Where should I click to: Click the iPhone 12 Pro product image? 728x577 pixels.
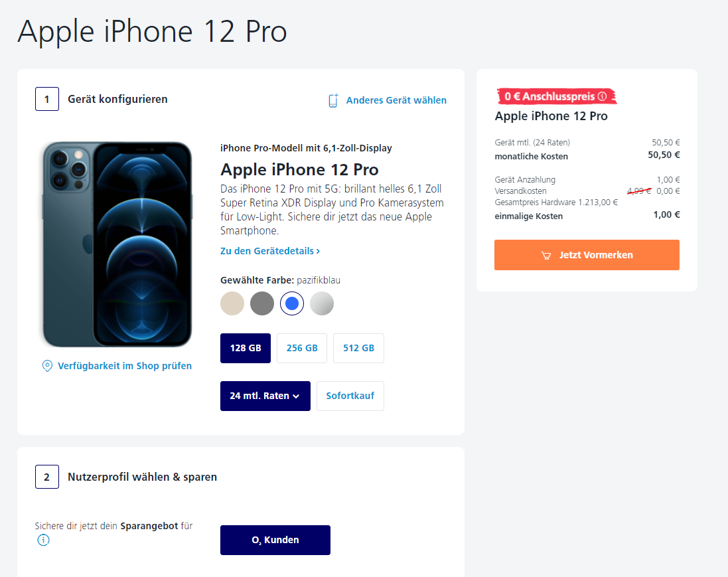click(x=117, y=244)
